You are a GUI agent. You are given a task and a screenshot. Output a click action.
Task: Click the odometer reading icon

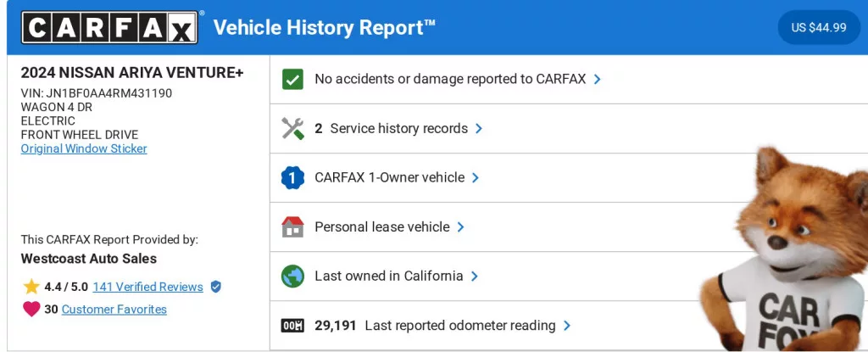coord(292,326)
